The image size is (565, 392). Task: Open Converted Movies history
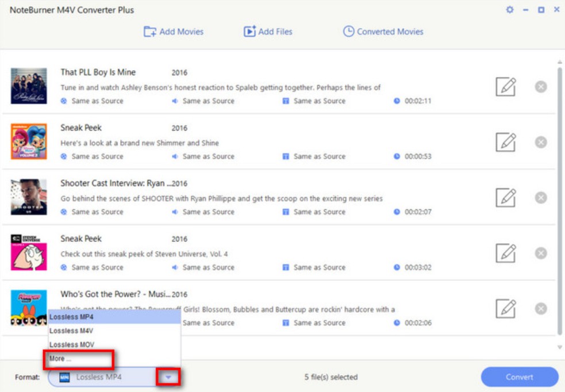click(x=383, y=32)
